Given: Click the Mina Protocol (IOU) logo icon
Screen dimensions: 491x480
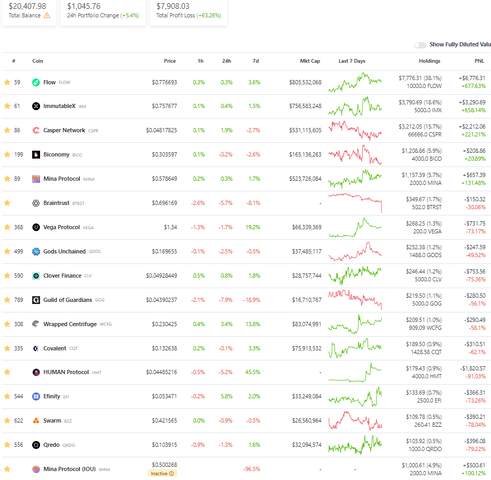Looking at the screenshot, I should [x=36, y=469].
